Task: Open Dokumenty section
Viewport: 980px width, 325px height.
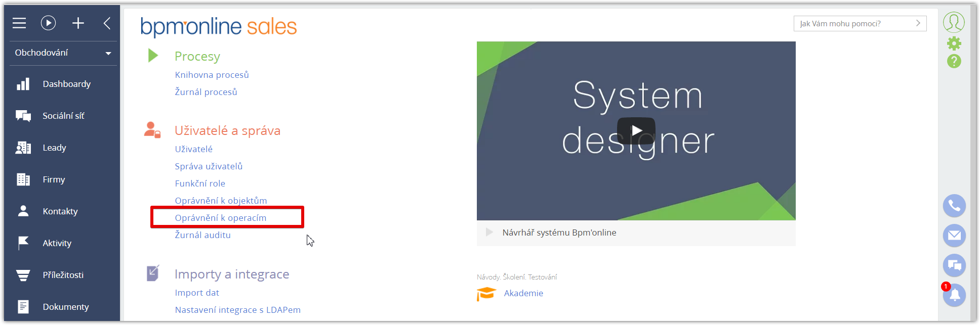Action: [66, 307]
